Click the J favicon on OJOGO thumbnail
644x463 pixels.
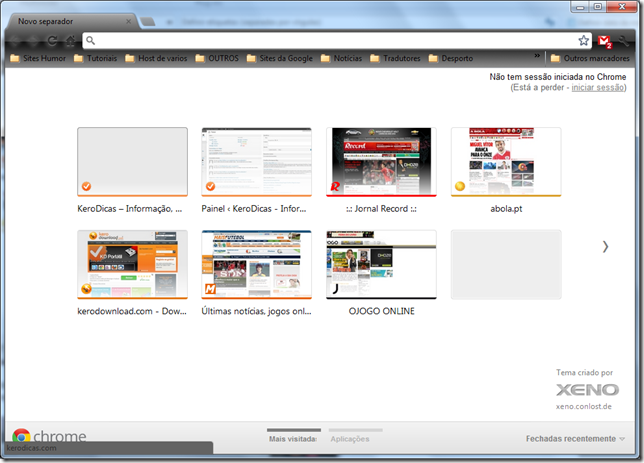click(x=335, y=289)
